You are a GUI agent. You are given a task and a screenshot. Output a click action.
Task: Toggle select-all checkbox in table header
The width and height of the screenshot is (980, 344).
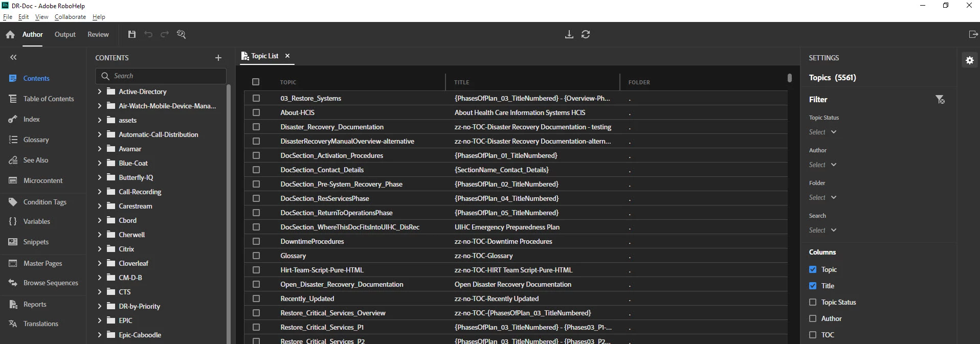tap(256, 82)
